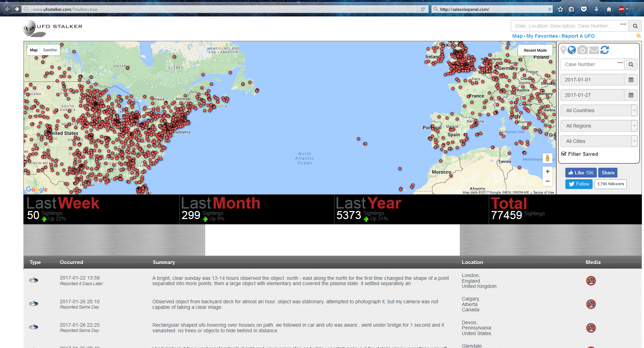Screen dimensions: 644x348
Task: Click the map pin marker icon
Action: pos(563,50)
